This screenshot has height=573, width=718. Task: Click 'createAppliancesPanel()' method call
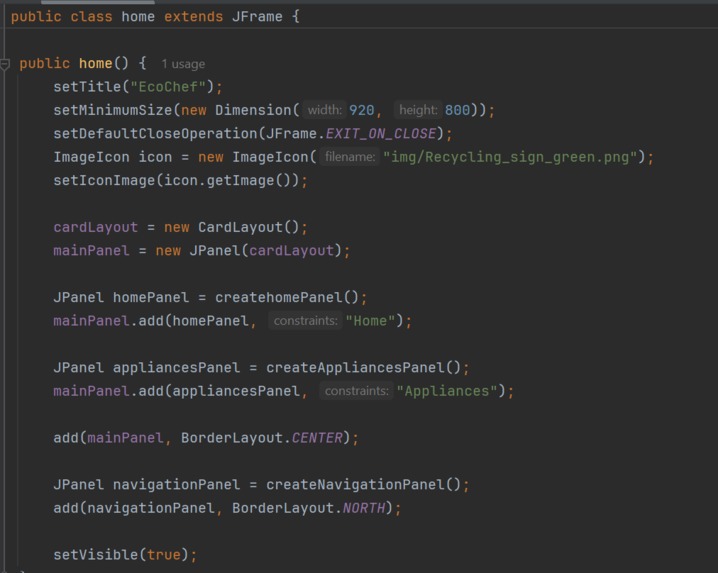(x=364, y=367)
